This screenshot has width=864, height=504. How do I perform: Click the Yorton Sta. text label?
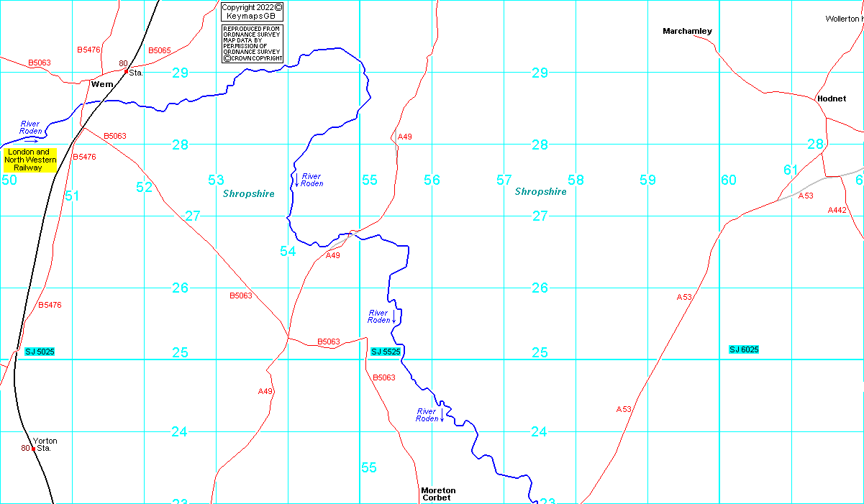pos(45,444)
